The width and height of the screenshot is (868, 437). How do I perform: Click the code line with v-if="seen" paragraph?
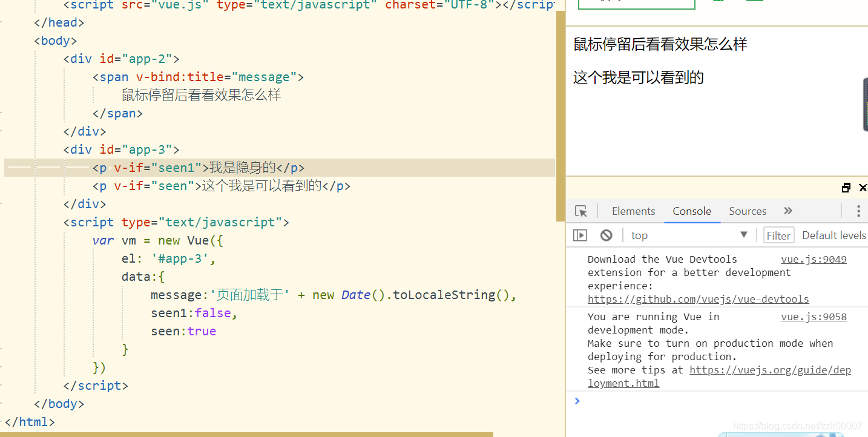222,186
